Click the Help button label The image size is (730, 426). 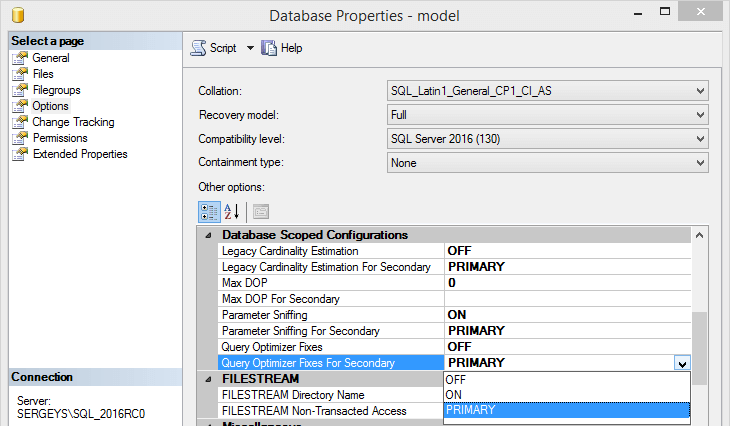[291, 48]
